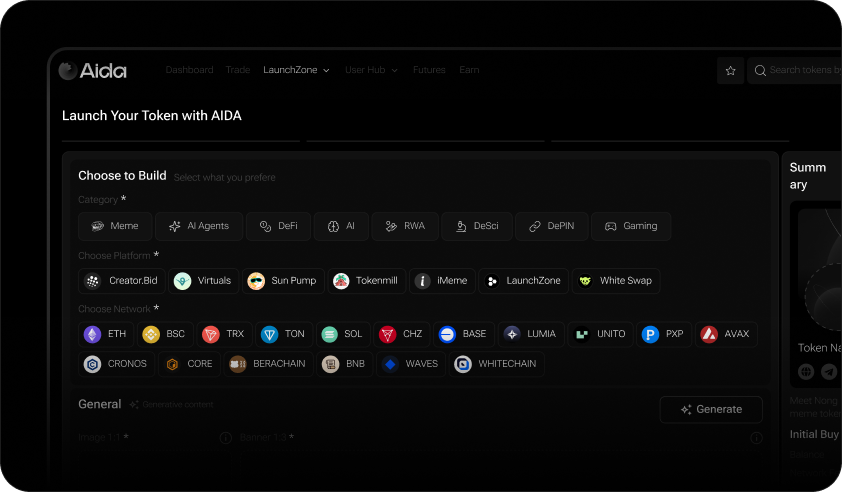
Task: Click the Generate button
Action: (x=711, y=409)
